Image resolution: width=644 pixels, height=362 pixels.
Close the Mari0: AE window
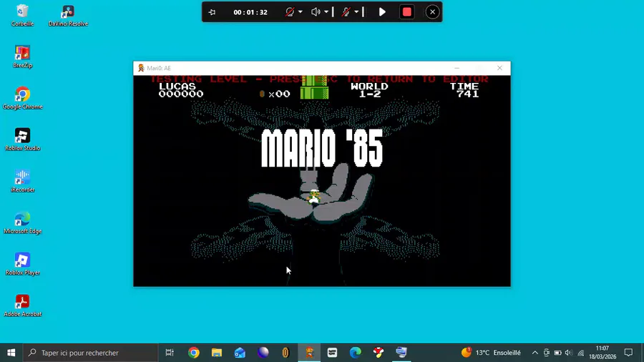(x=499, y=68)
